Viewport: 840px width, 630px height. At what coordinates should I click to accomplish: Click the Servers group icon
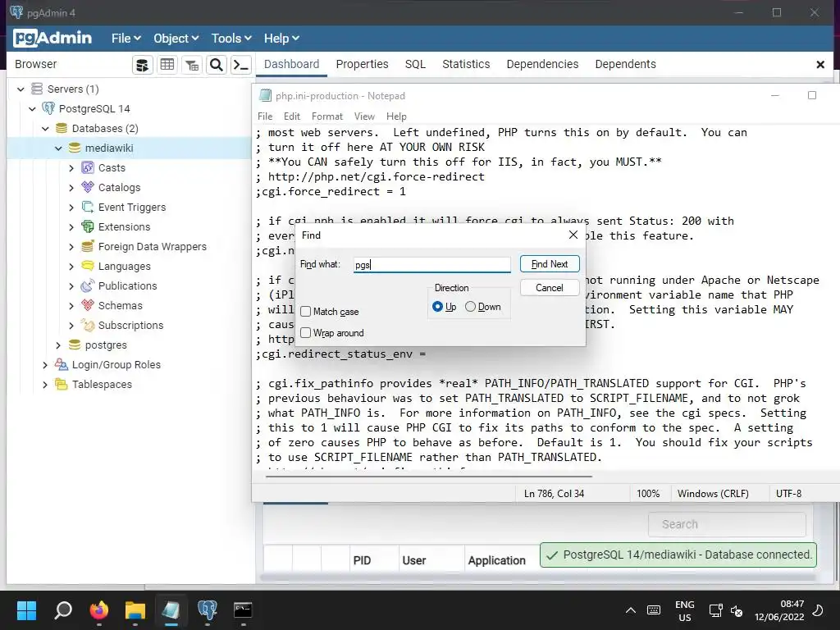pyautogui.click(x=36, y=89)
